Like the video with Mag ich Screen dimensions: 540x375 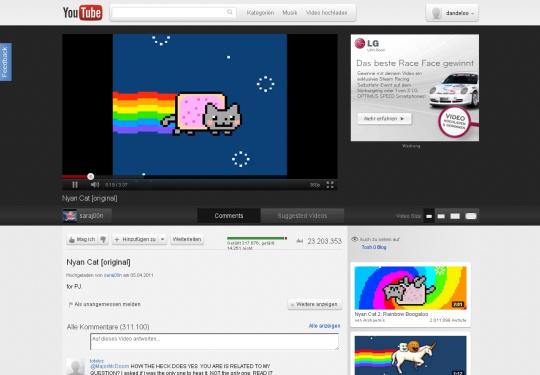(x=82, y=239)
